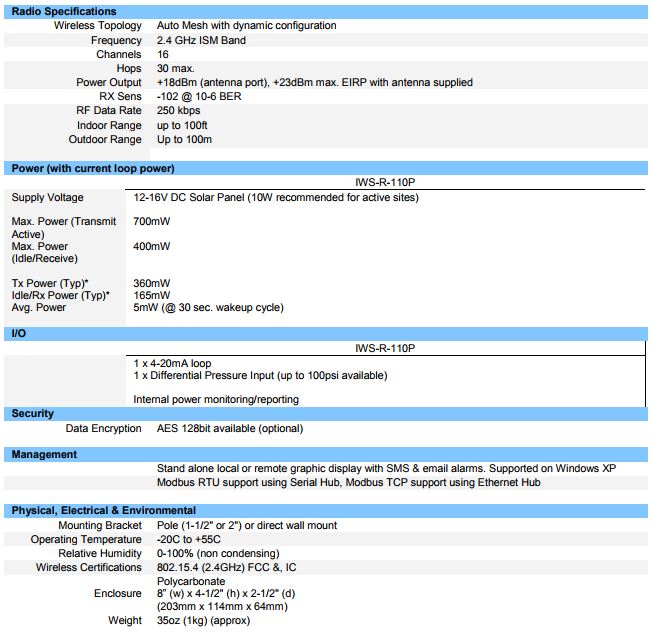Click the Wireless Topology label
This screenshot has width=653, height=638.
pyautogui.click(x=97, y=25)
